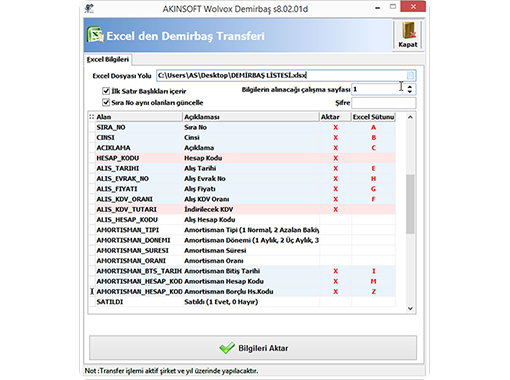Toggle İlk Satır Başlıkları içerir checkbox
This screenshot has width=510, height=380.
[106, 91]
